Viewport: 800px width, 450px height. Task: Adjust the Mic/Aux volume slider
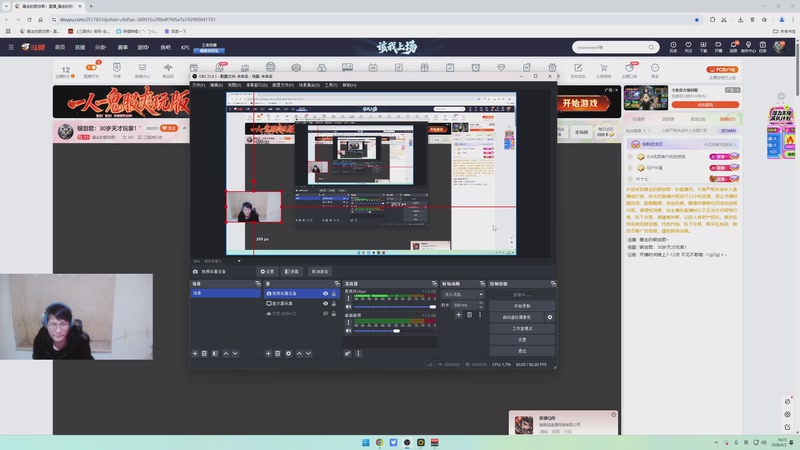point(395,307)
